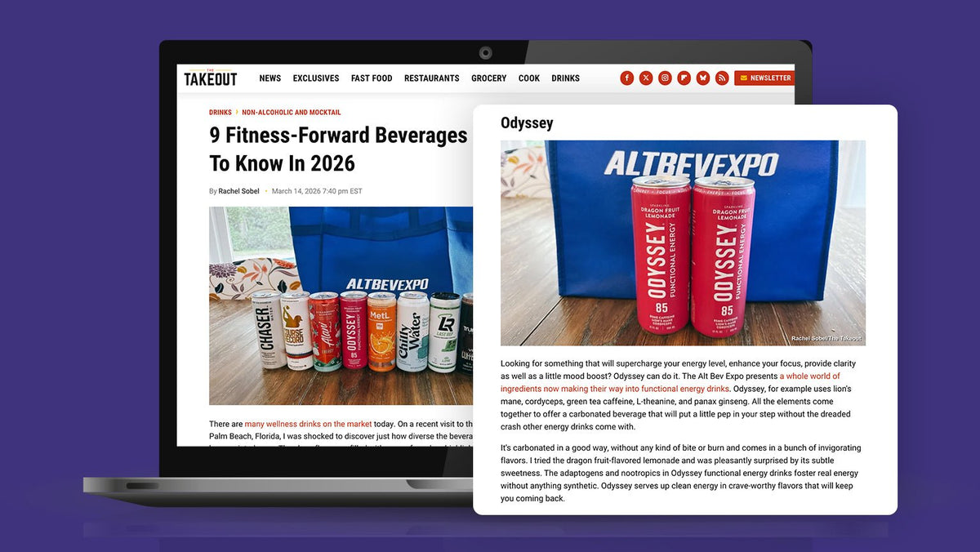Click the article date March 14, 2026
The height and width of the screenshot is (552, 980).
coord(317,191)
